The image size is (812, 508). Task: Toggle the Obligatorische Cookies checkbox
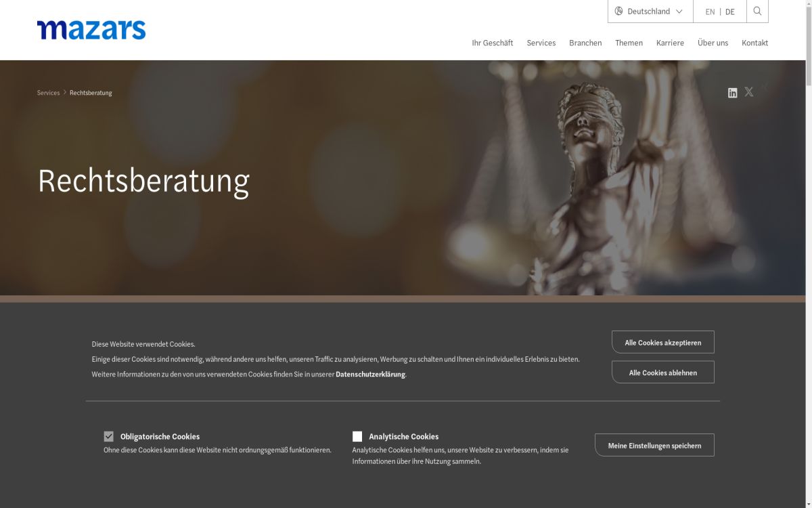tap(108, 436)
